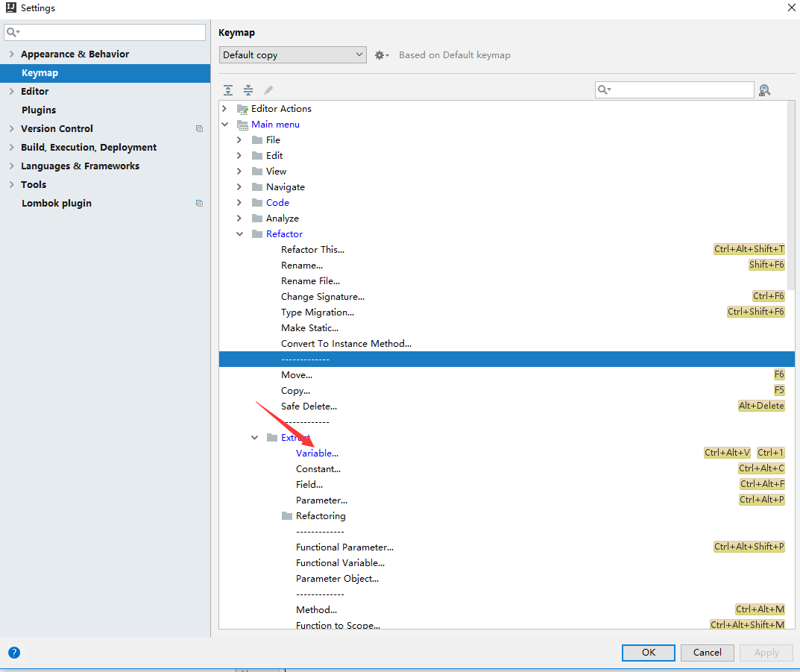The width and height of the screenshot is (800, 672).
Task: Open the keymap gear options menu
Action: [382, 55]
